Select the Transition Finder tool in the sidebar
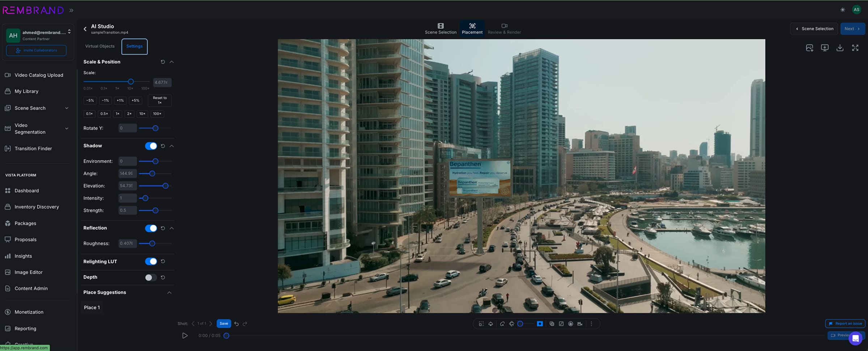Viewport: 868px width, 351px height. (33, 148)
